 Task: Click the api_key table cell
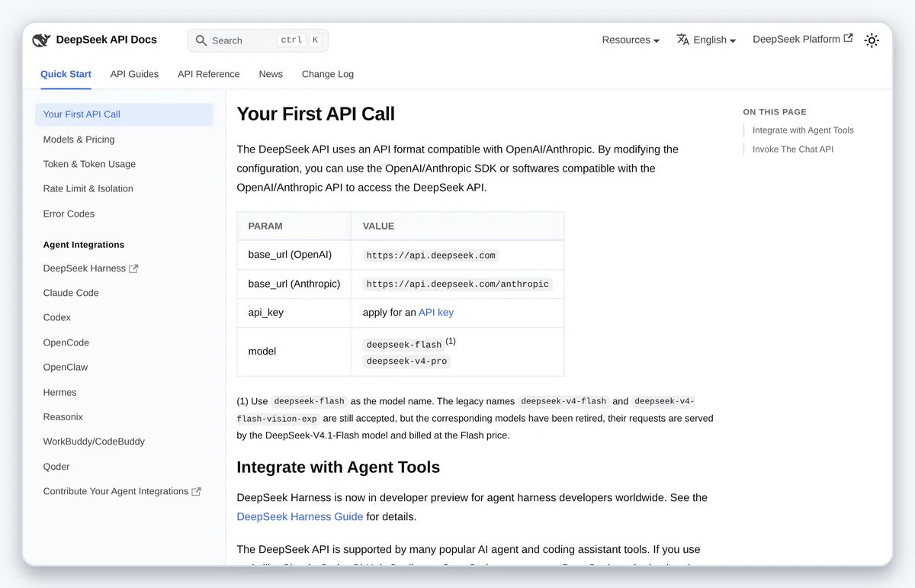[294, 313]
